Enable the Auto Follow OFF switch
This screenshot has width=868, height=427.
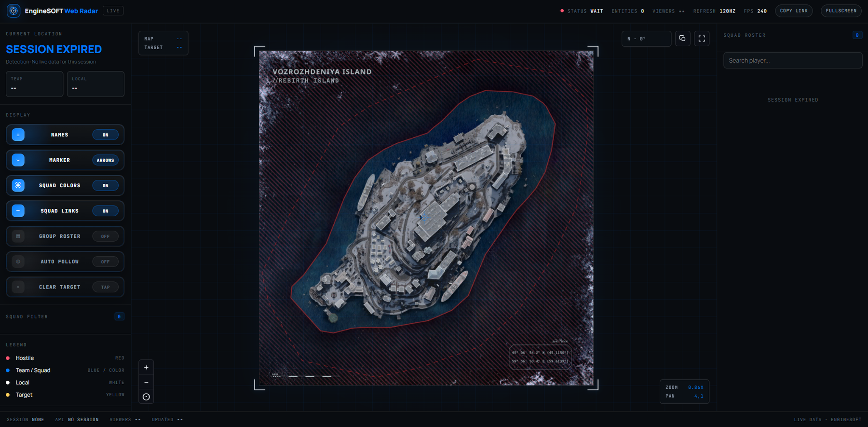point(105,262)
